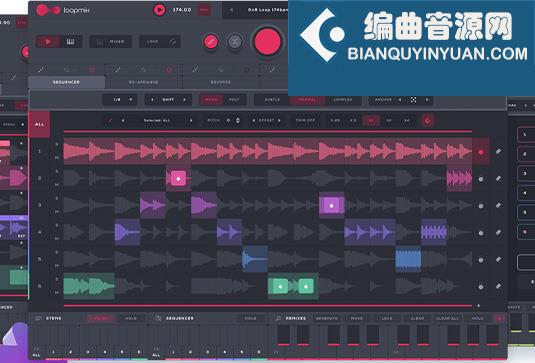The height and width of the screenshot is (363, 535).
Task: Toggle the round button for row 4
Action: (x=481, y=233)
